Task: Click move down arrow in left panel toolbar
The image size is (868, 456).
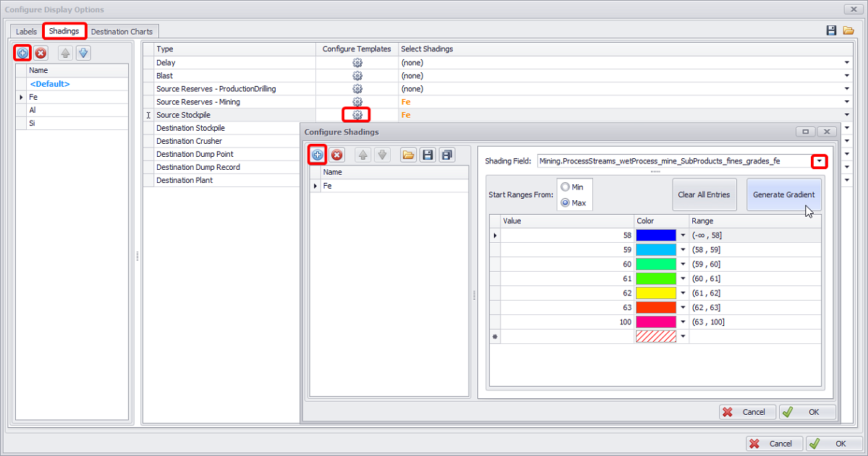Action: click(83, 53)
